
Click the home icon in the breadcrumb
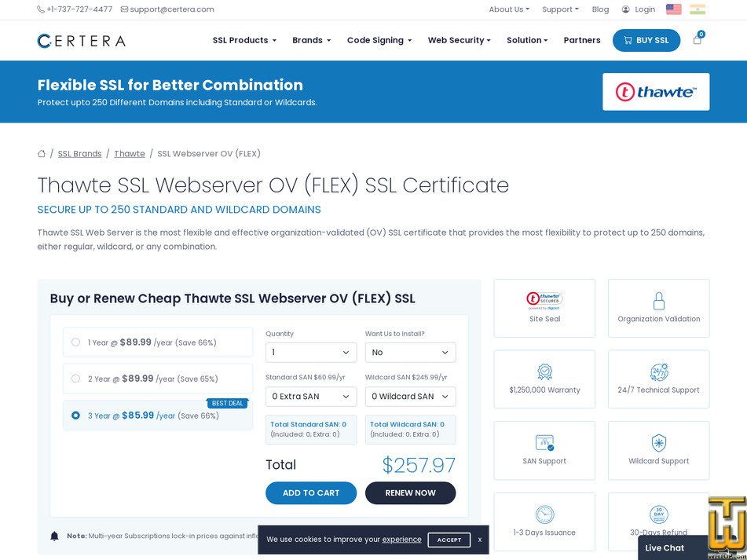(x=42, y=153)
